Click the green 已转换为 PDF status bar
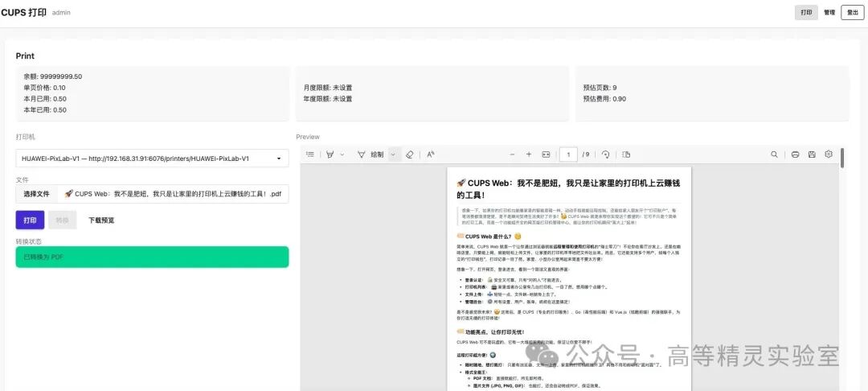This screenshot has height=391, width=868. (152, 257)
